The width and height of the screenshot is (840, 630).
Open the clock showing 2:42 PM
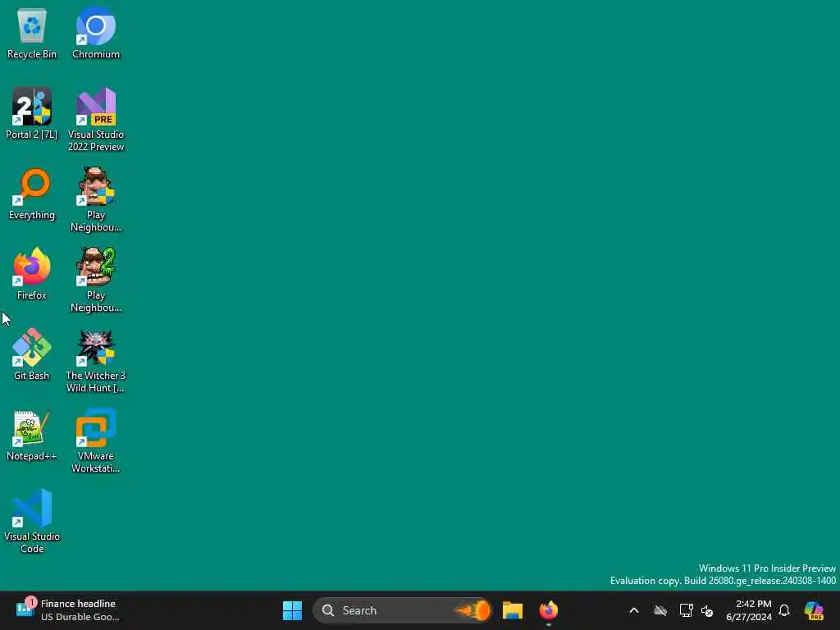coord(748,610)
